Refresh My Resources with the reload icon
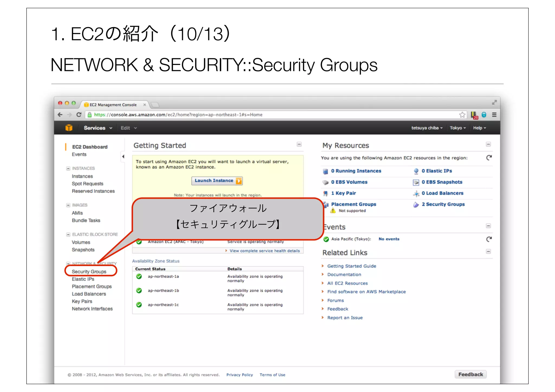 click(489, 158)
